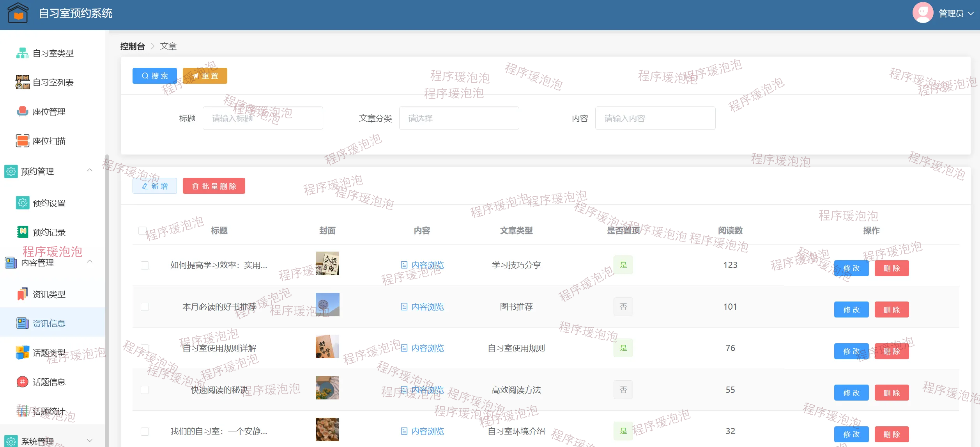Click the 话题信息 hashtag icon
This screenshot has width=980, height=447.
[x=22, y=382]
